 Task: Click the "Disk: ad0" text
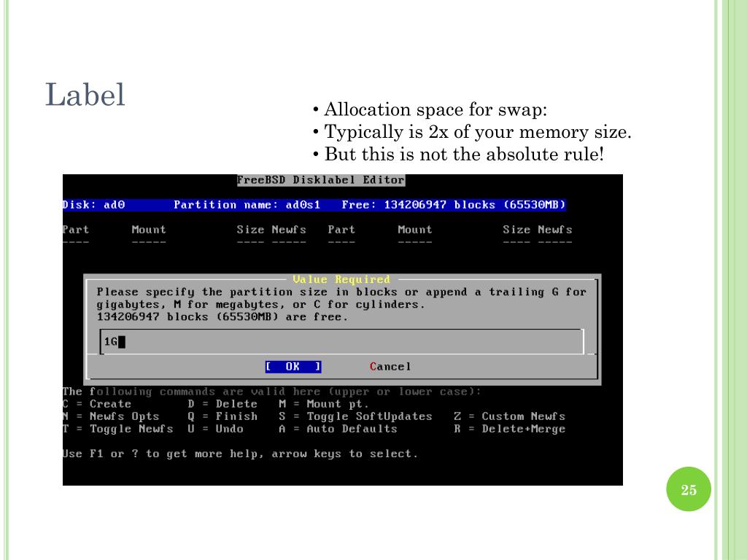coord(94,205)
